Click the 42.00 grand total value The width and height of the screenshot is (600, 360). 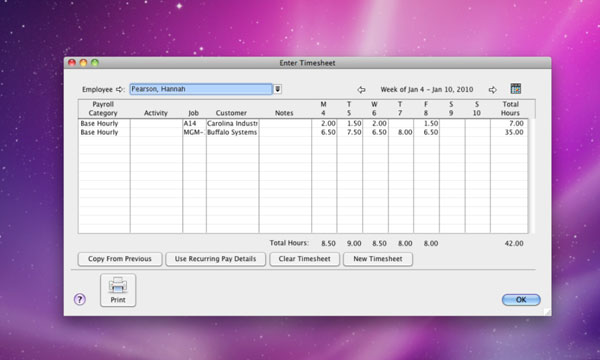click(514, 243)
